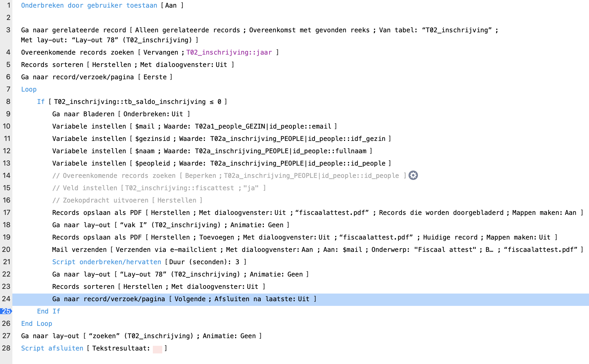Click the T02_inschrijving::jaar field reference

click(229, 52)
